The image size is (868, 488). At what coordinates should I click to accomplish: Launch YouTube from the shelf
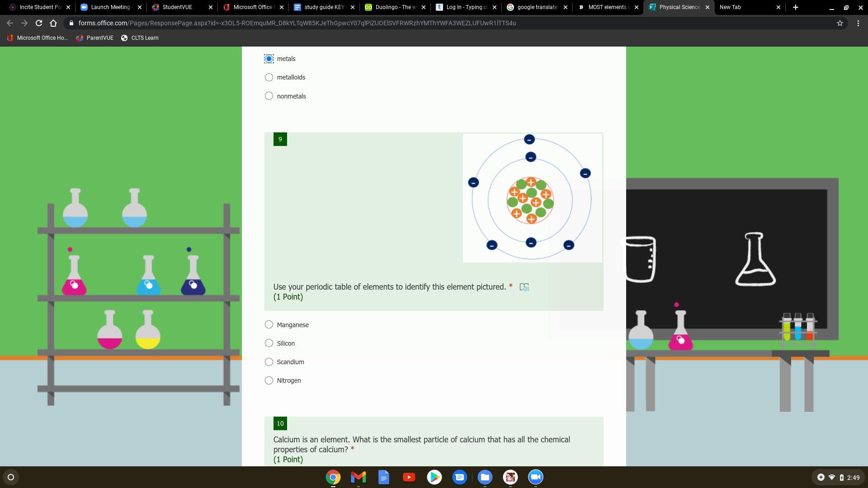(409, 477)
